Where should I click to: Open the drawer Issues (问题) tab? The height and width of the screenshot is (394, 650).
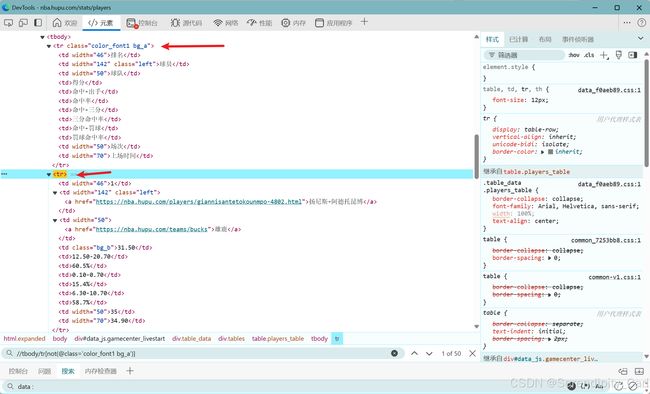coord(44,371)
